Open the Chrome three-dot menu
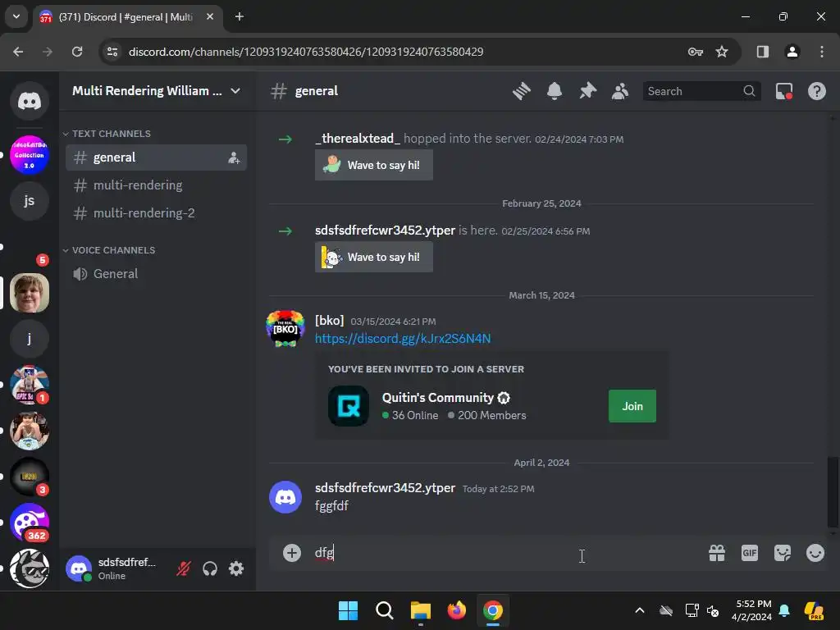 pyautogui.click(x=822, y=52)
